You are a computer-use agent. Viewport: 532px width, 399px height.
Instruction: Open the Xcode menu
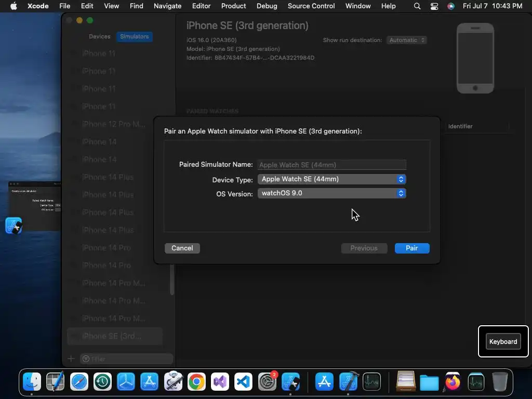coord(38,6)
